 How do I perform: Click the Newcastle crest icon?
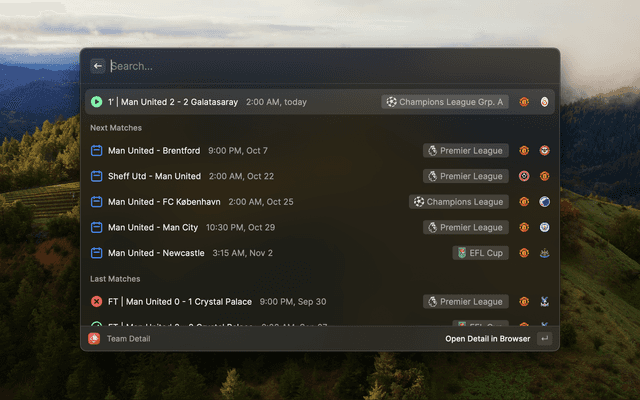pyautogui.click(x=544, y=253)
